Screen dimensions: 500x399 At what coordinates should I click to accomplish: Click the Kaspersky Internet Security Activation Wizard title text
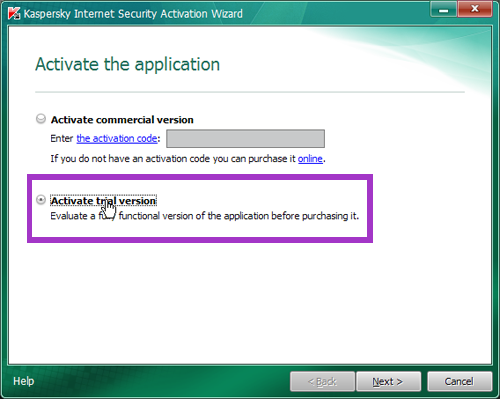coord(133,14)
